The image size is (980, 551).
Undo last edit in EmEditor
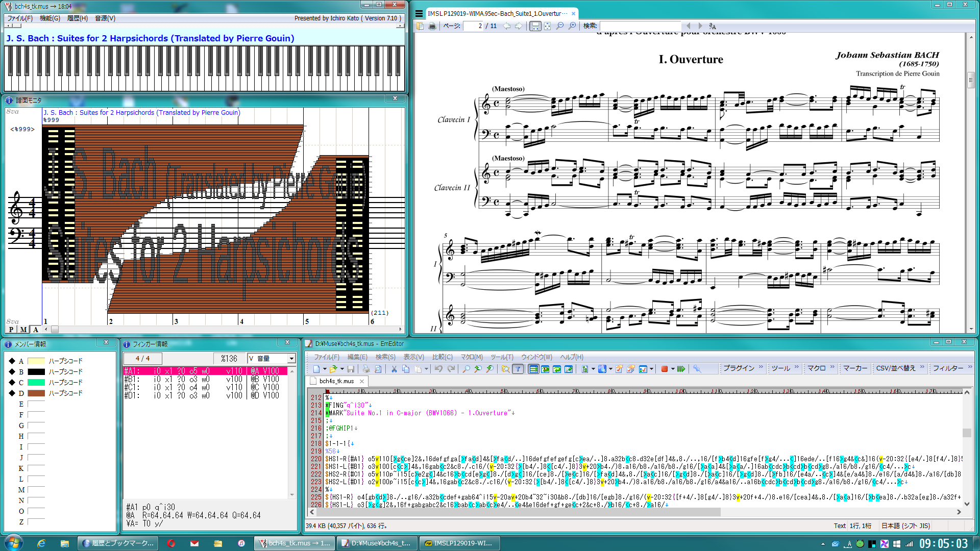point(438,369)
